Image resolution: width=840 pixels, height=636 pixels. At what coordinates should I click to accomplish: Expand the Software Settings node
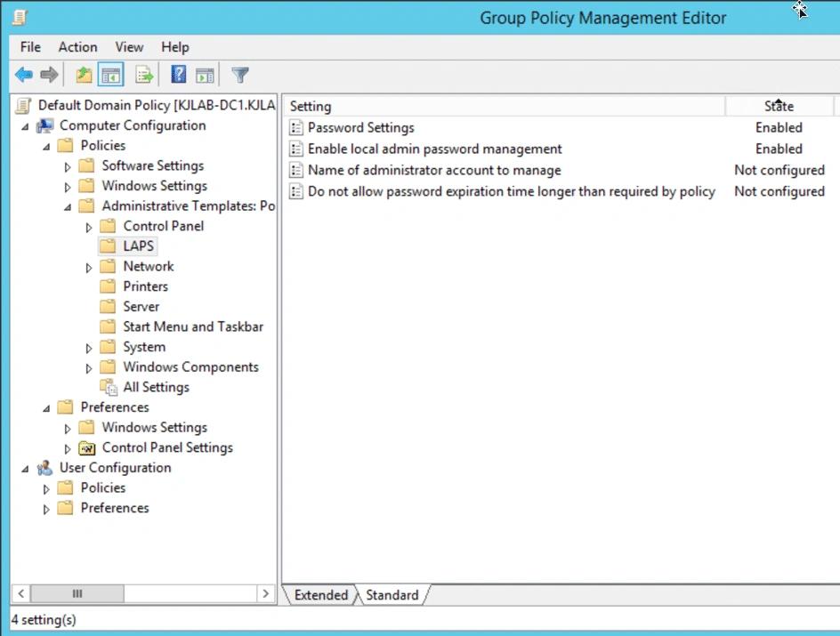[x=68, y=167]
